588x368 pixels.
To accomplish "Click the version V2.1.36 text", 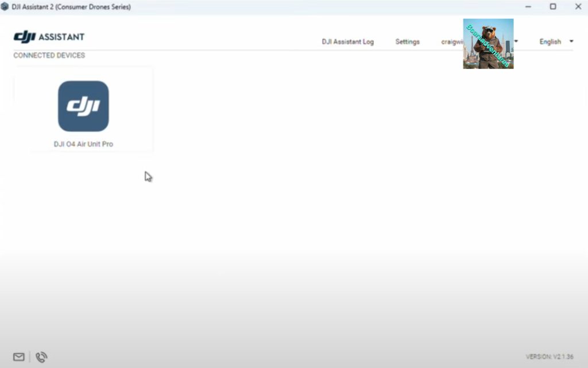I will pos(549,357).
